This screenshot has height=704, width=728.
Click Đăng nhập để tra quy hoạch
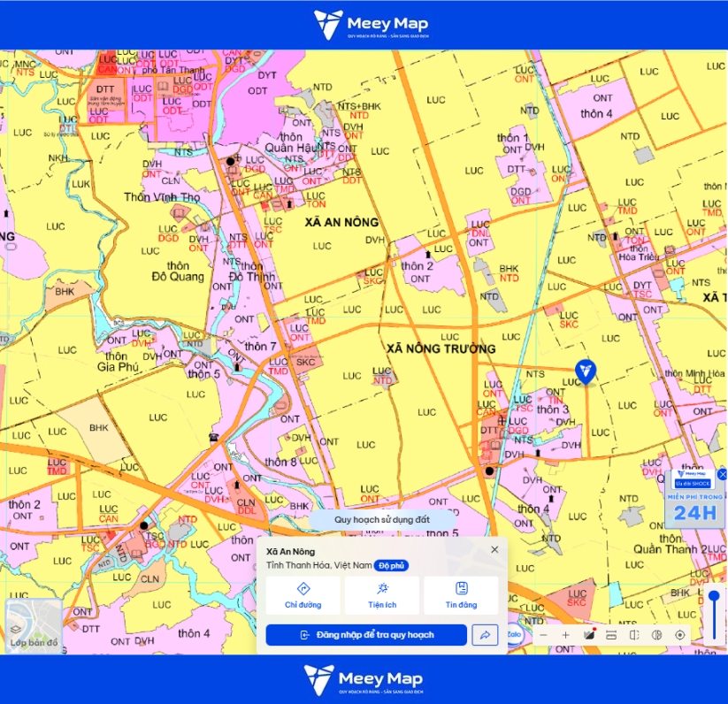(x=366, y=635)
